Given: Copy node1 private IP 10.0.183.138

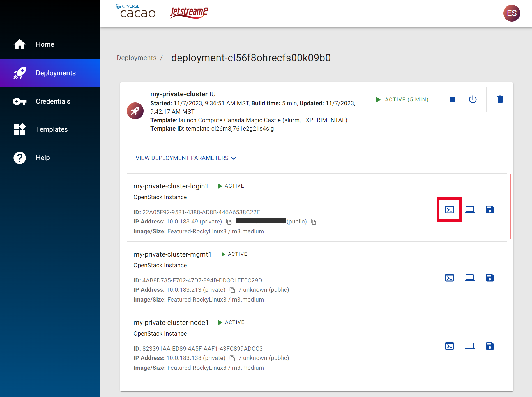Looking at the screenshot, I should (232, 358).
